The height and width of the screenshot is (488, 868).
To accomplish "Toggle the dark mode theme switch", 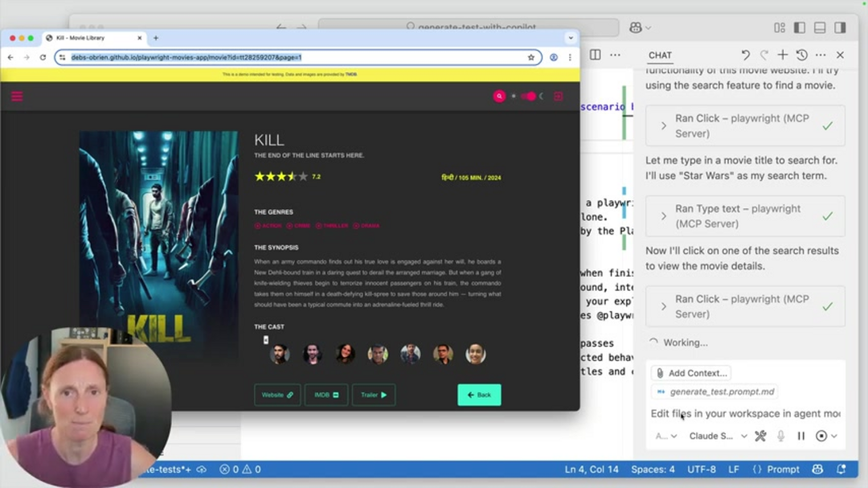I will [528, 96].
